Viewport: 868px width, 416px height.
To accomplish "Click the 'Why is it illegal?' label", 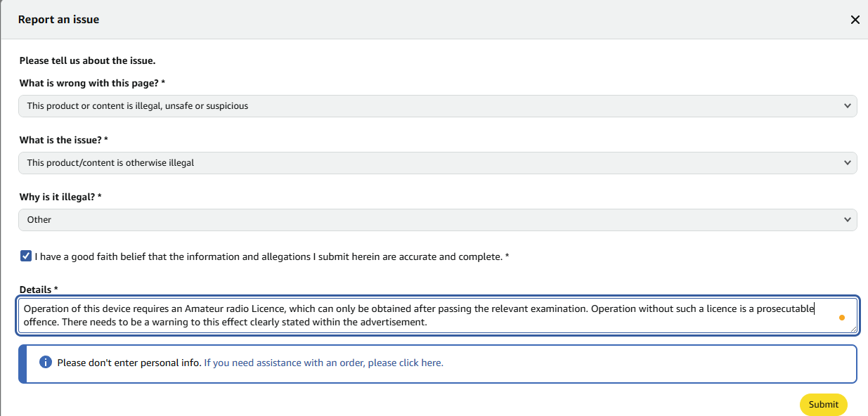I will point(60,197).
